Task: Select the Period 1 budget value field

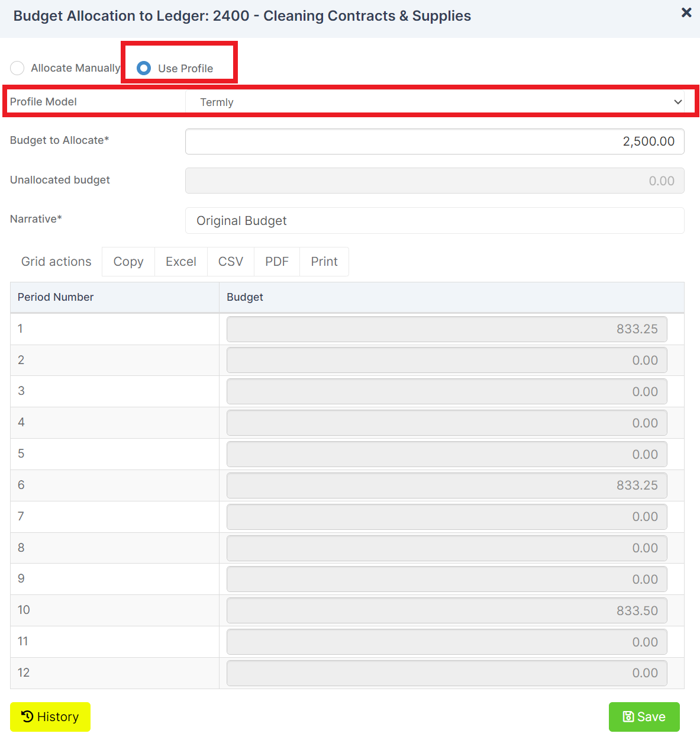Action: point(446,329)
